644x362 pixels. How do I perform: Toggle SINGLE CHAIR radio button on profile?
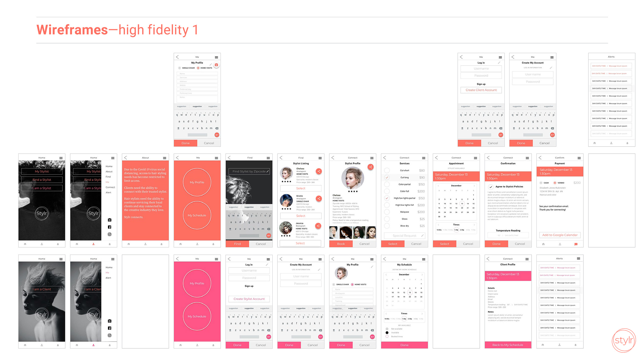click(180, 68)
